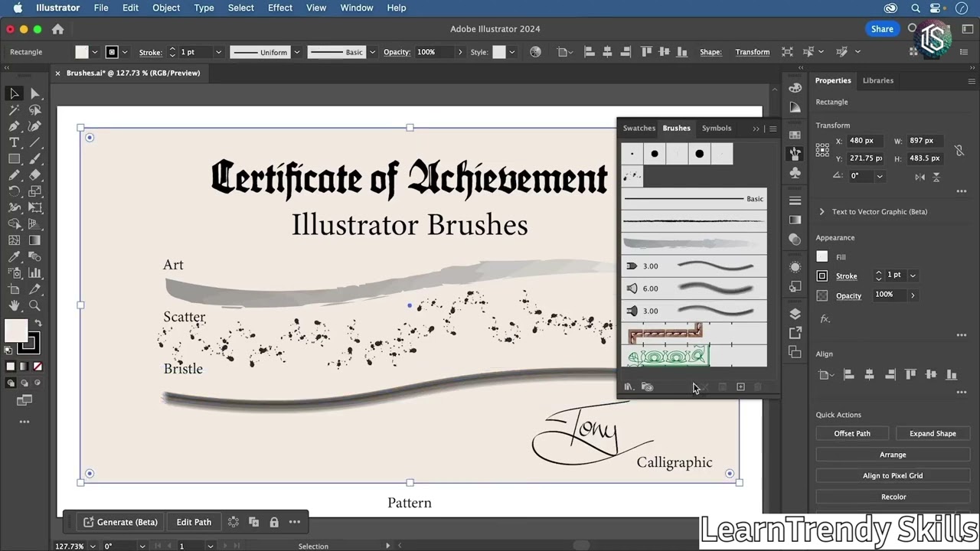Pick the Pen tool
The height and width of the screenshot is (551, 980).
[15, 126]
